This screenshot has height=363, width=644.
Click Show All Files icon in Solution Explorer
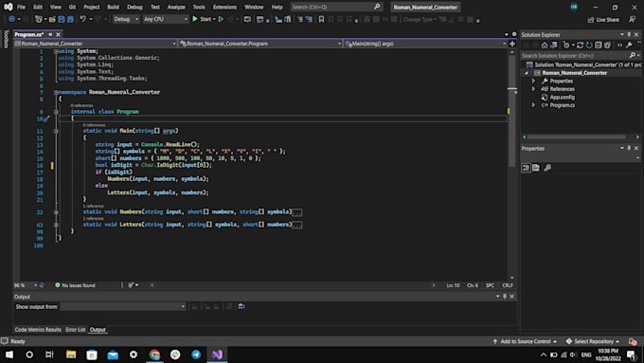click(x=607, y=45)
